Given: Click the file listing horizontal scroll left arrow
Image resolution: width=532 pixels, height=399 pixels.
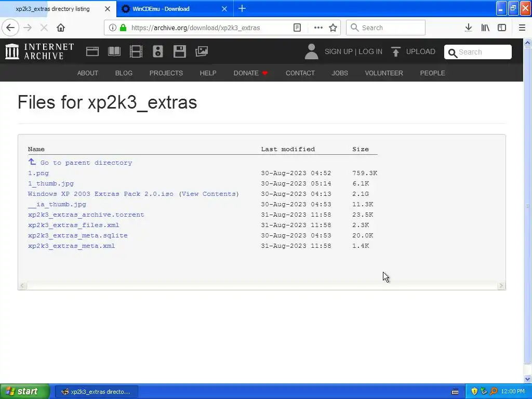Looking at the screenshot, I should (x=22, y=286).
